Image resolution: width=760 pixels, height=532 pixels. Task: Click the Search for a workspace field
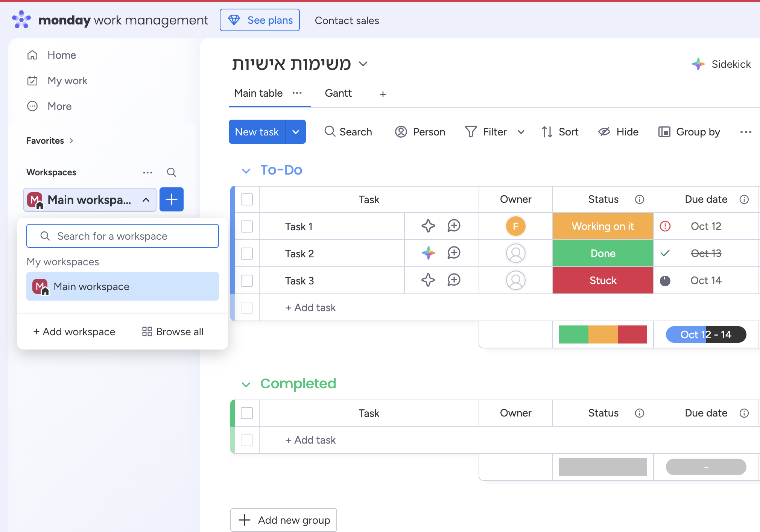tap(122, 236)
